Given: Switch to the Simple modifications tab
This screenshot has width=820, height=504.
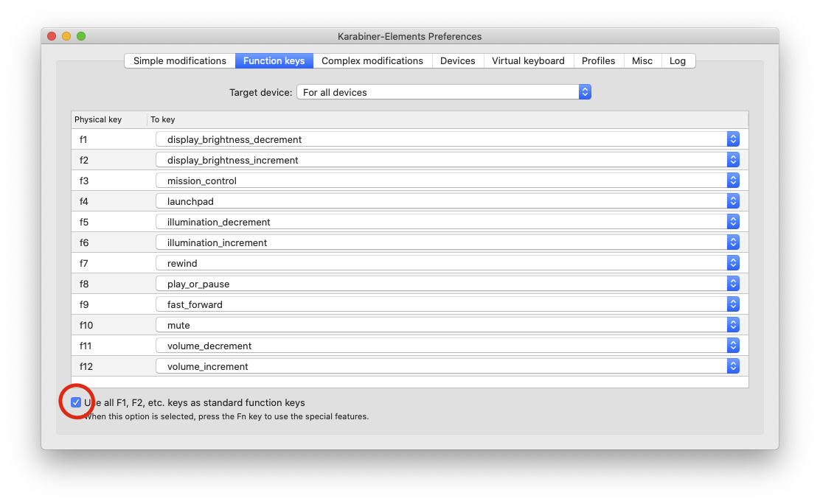Looking at the screenshot, I should tap(180, 61).
